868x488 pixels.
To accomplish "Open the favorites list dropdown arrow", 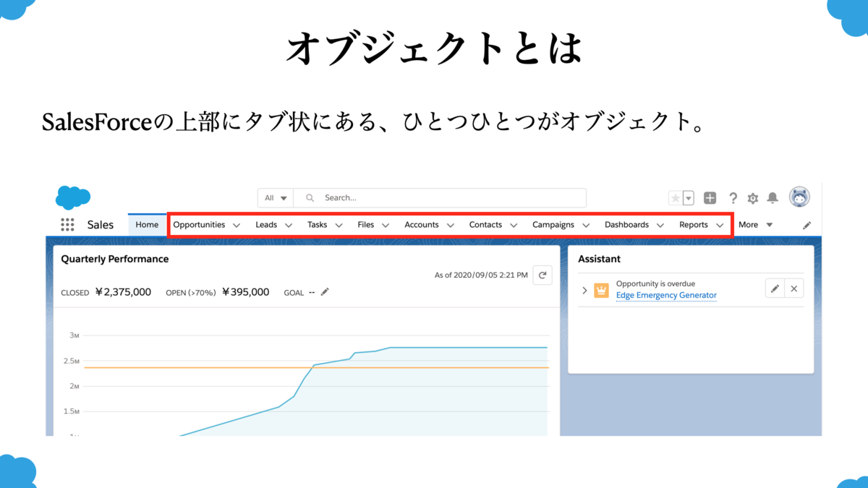I will (689, 197).
